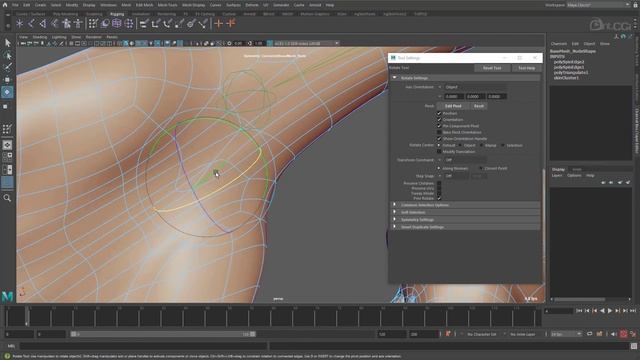
Task: Activate the Paint selection brush tool
Action: (x=7, y=67)
